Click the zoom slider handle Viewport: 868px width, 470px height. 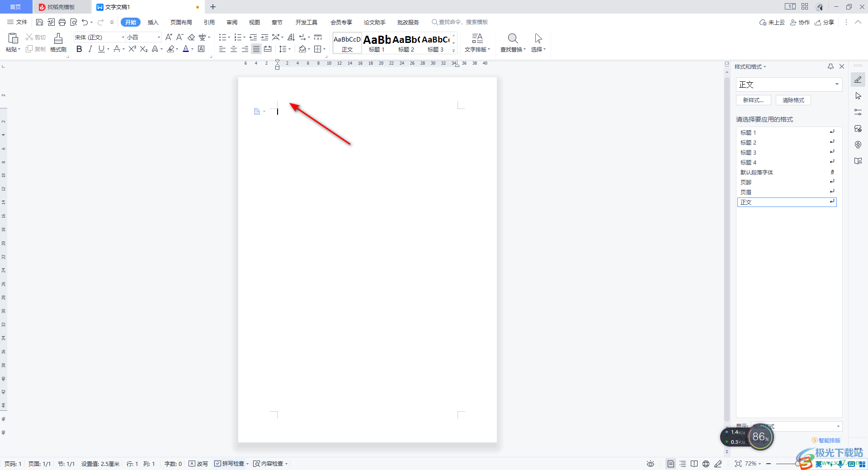click(797, 464)
